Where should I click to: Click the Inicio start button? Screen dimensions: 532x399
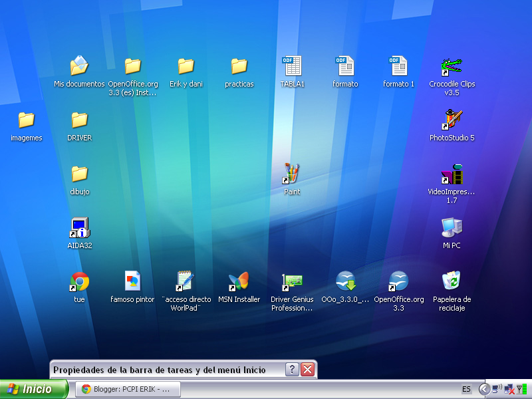click(x=34, y=389)
